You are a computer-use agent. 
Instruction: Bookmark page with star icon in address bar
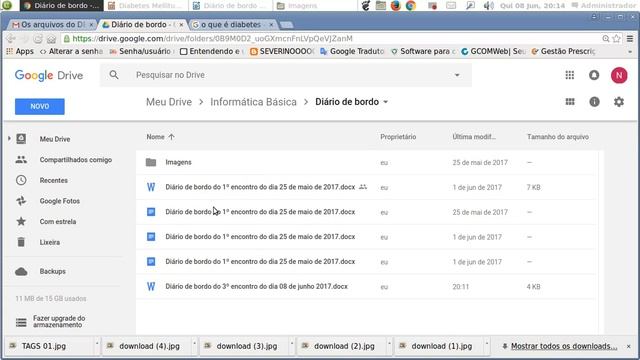(x=616, y=38)
